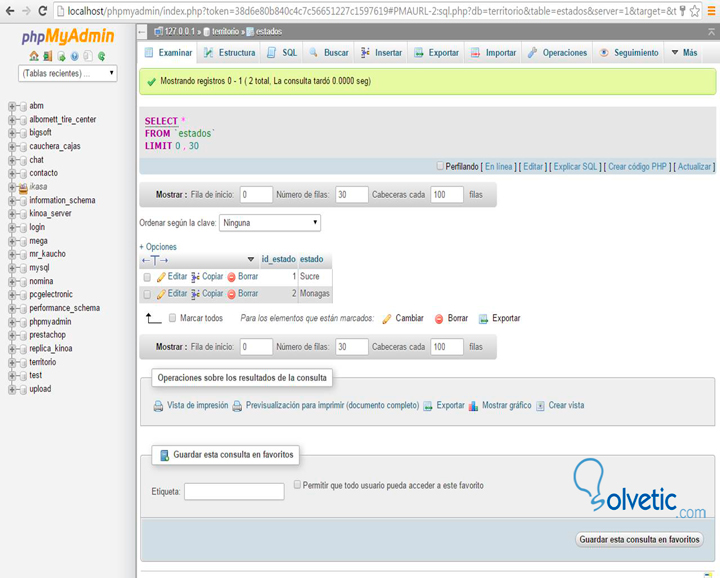Image resolution: width=720 pixels, height=578 pixels.
Task: Click the Previsualización para imprimir link
Action: click(x=332, y=405)
